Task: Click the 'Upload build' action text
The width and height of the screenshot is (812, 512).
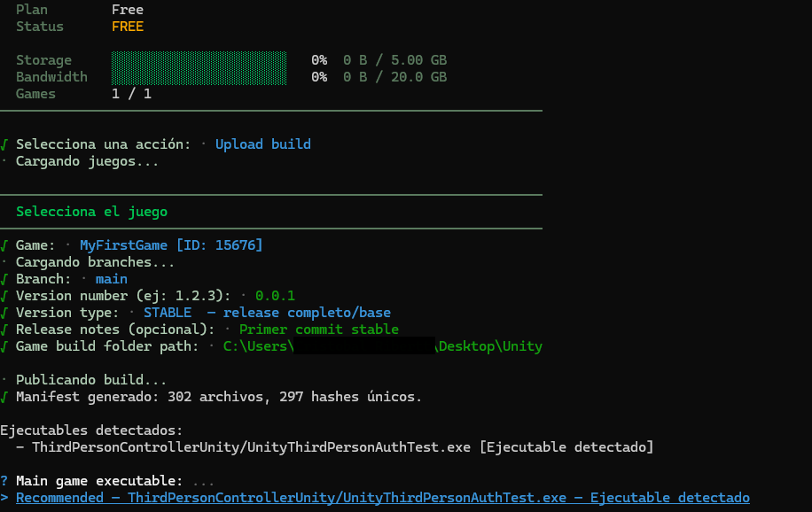Action: tap(263, 144)
